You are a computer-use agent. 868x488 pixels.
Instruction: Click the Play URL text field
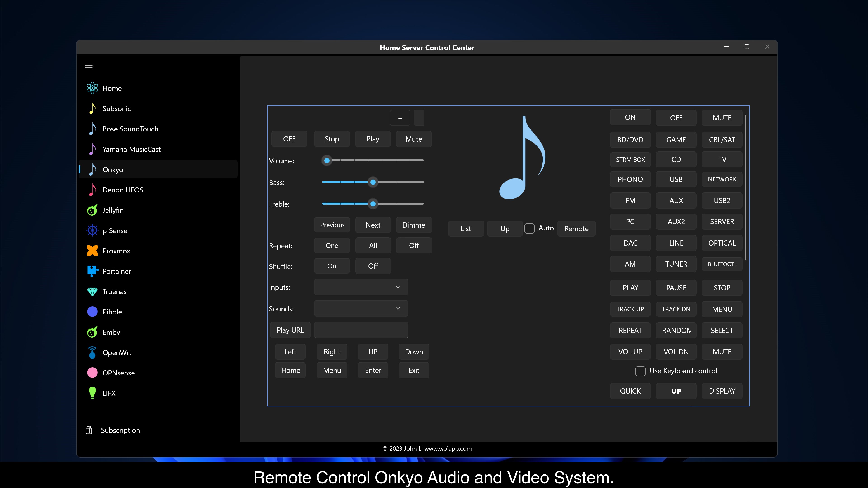coord(361,330)
